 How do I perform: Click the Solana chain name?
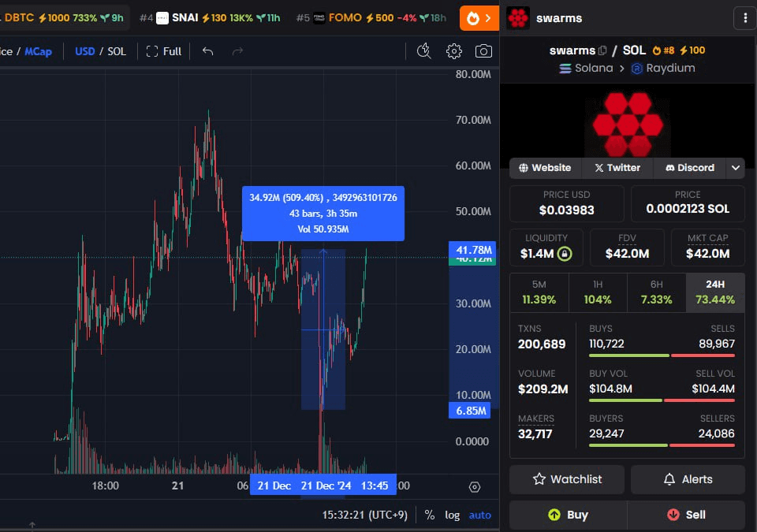(x=594, y=69)
